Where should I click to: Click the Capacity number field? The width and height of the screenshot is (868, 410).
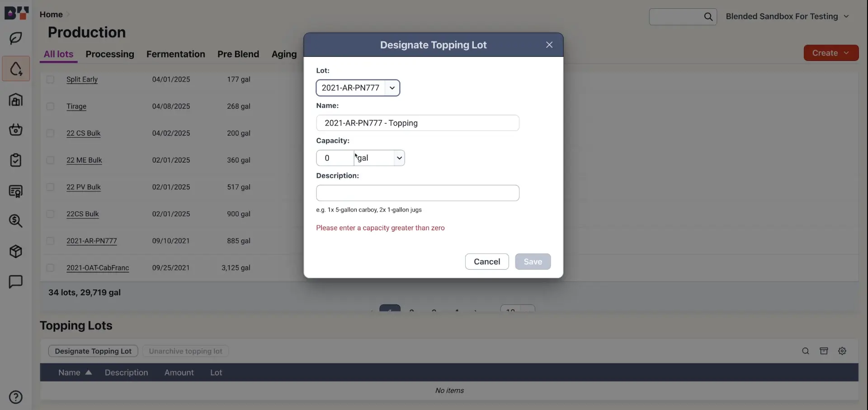tap(335, 158)
